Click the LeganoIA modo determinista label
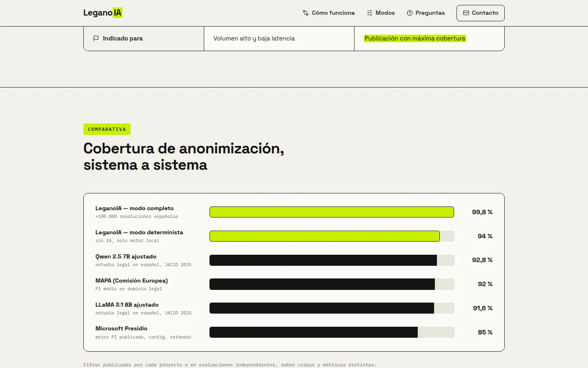This screenshot has height=368, width=588. [139, 232]
